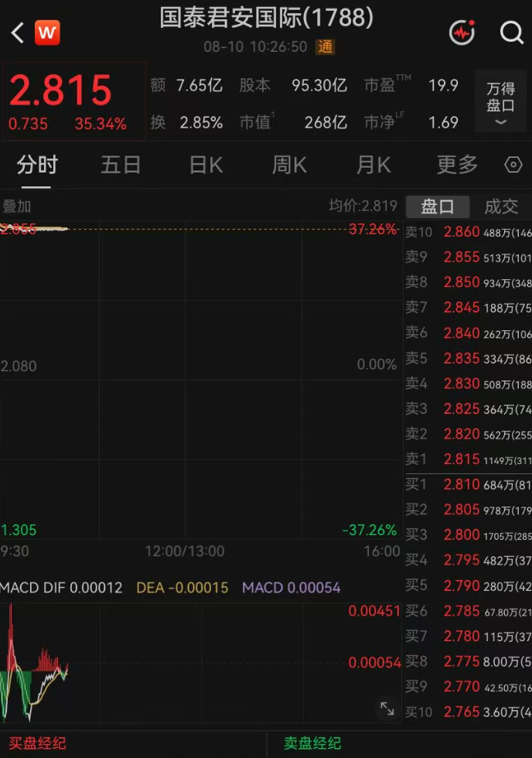532x758 pixels.
Task: Tap the MACD DIF 0.00012 indicator label
Action: click(61, 587)
